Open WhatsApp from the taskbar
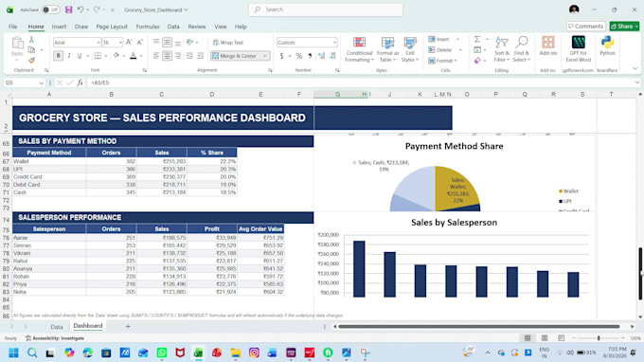This screenshot has height=362, width=644. point(162,353)
